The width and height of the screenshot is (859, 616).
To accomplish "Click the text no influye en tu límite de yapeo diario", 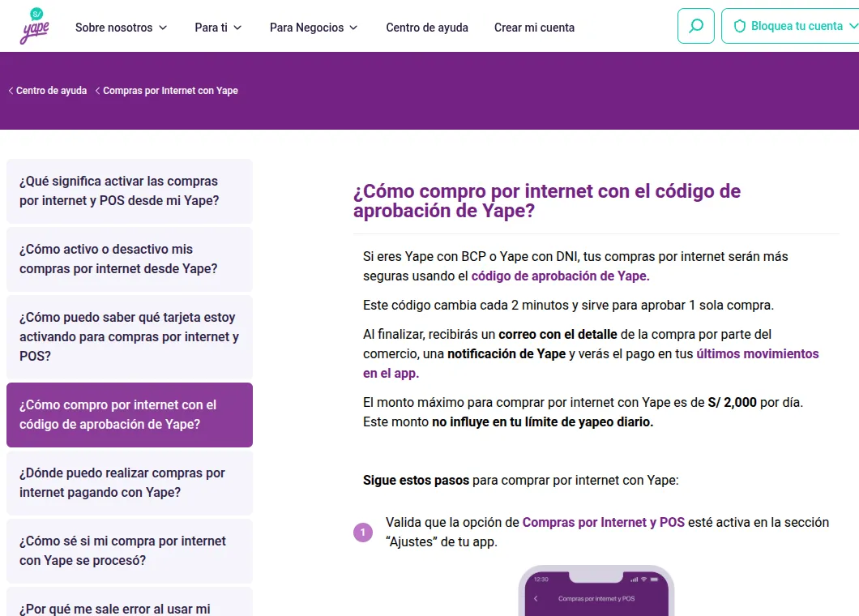I will coord(542,422).
